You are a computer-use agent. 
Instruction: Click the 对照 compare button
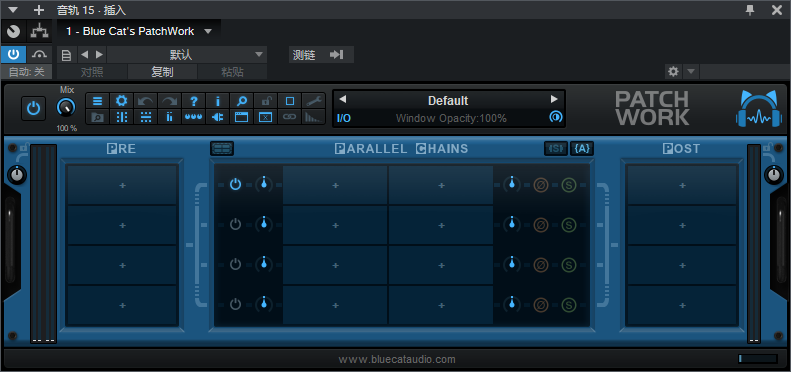92,72
